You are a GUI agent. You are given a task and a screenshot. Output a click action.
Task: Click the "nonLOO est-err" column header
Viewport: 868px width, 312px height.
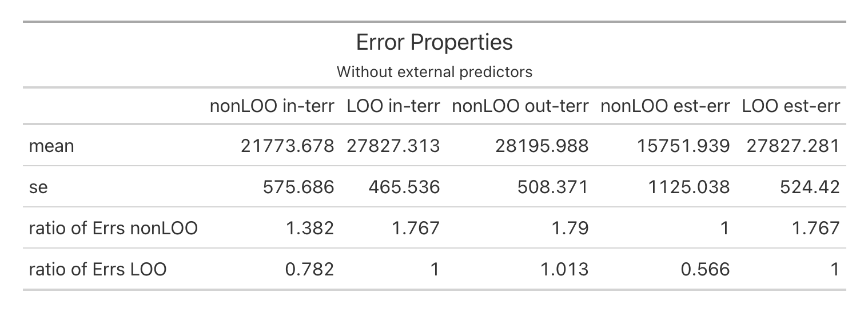[665, 106]
